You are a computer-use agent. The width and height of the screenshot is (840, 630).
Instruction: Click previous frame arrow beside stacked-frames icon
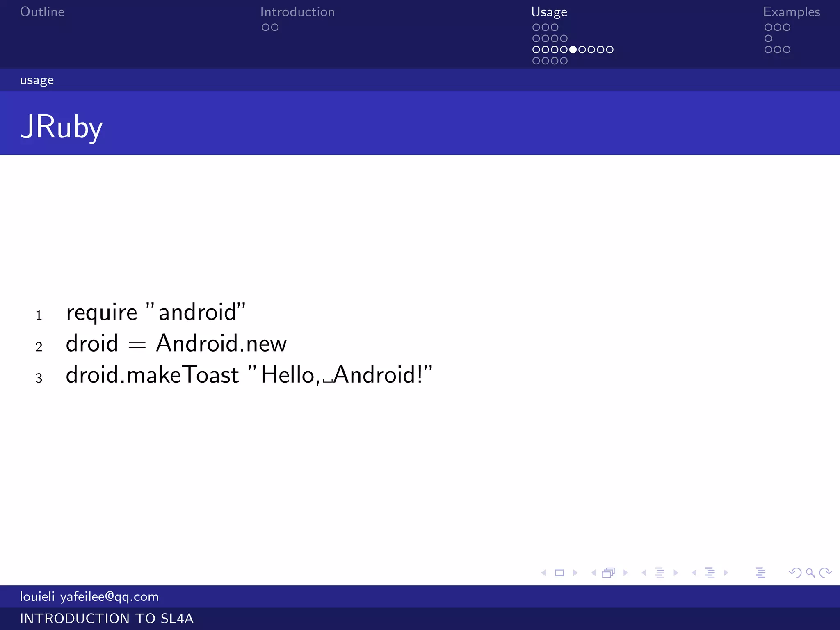click(593, 573)
